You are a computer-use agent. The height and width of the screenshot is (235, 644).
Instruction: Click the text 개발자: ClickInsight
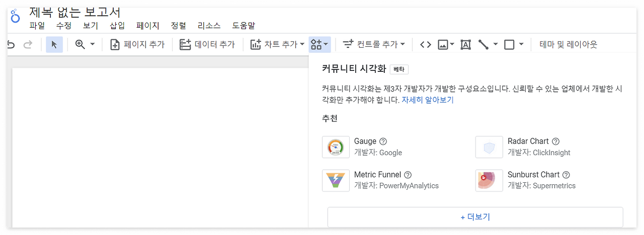click(x=539, y=153)
